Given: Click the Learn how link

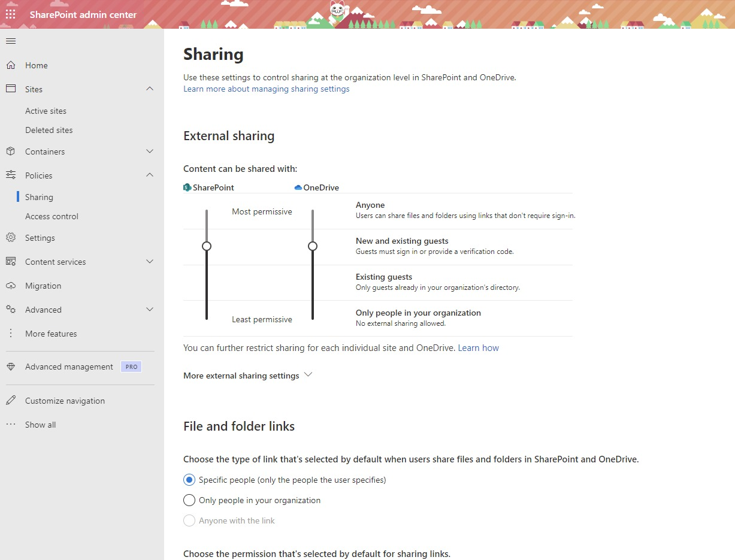Looking at the screenshot, I should pyautogui.click(x=478, y=348).
